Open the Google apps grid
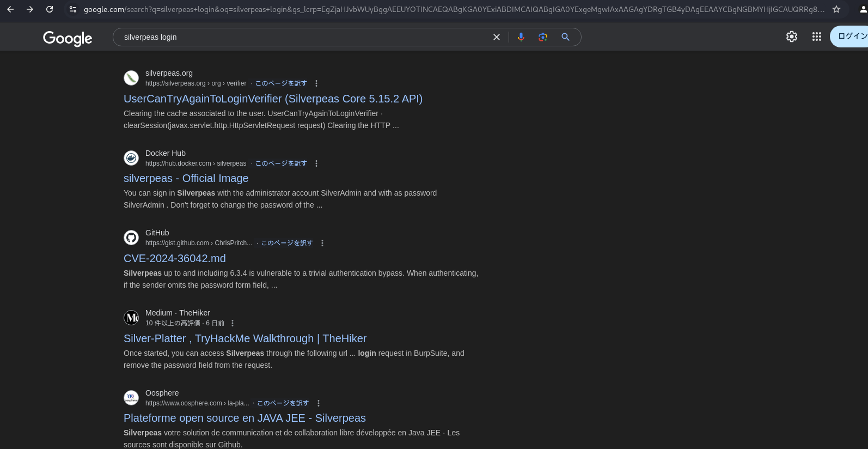This screenshot has height=449, width=868. point(817,37)
